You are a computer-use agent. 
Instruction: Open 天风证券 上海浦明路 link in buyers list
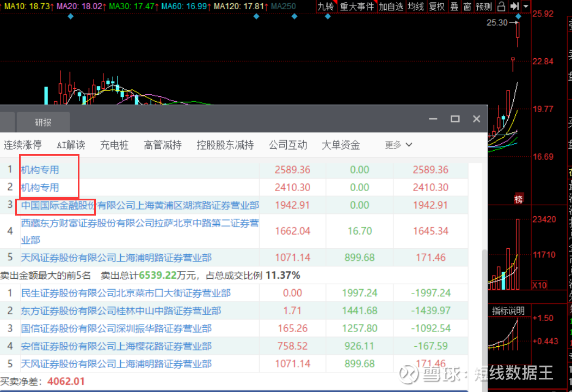point(116,258)
